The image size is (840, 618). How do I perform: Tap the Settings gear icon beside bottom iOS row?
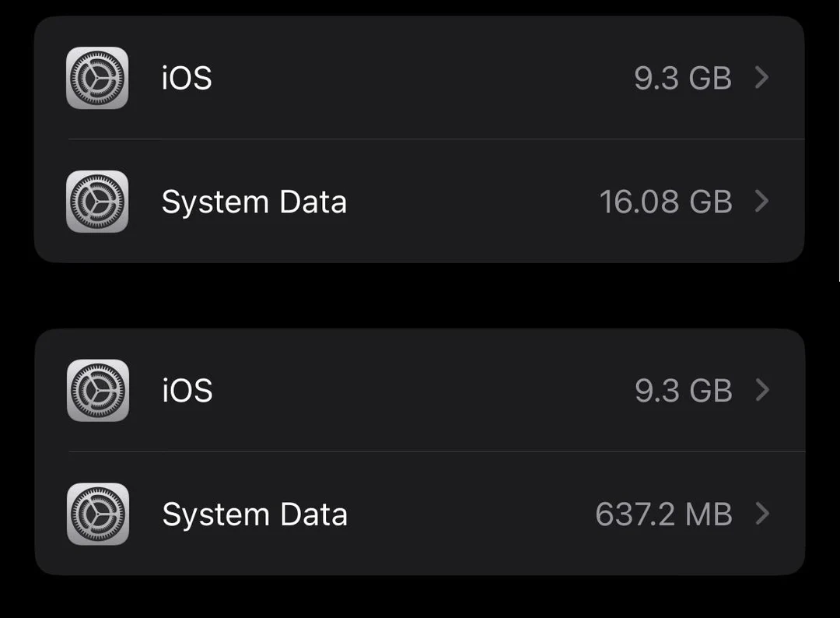(x=97, y=390)
